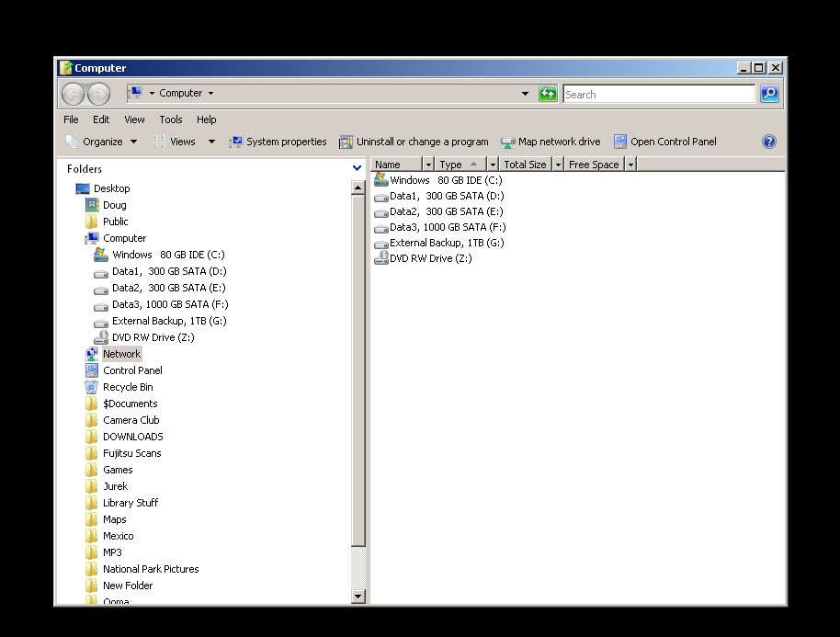Click the Computer icon in Folders tree
Viewport: 840px width, 637px height.
coord(92,238)
